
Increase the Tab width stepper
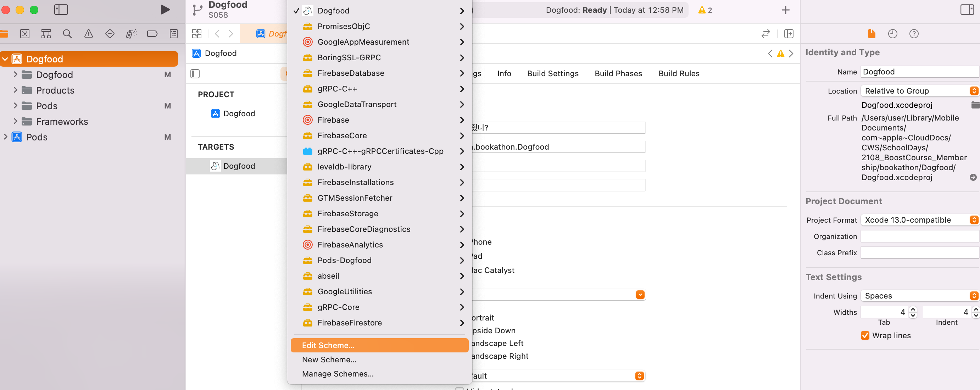[913, 309]
